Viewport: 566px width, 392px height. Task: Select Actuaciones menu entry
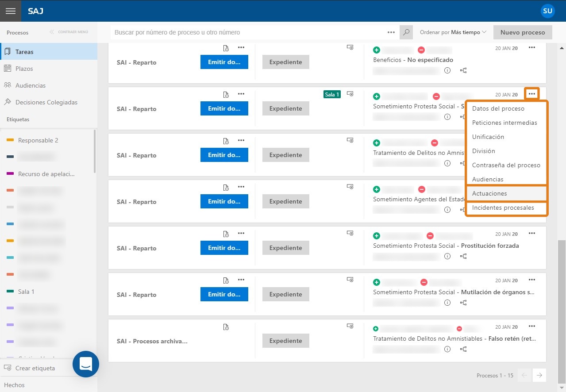506,193
